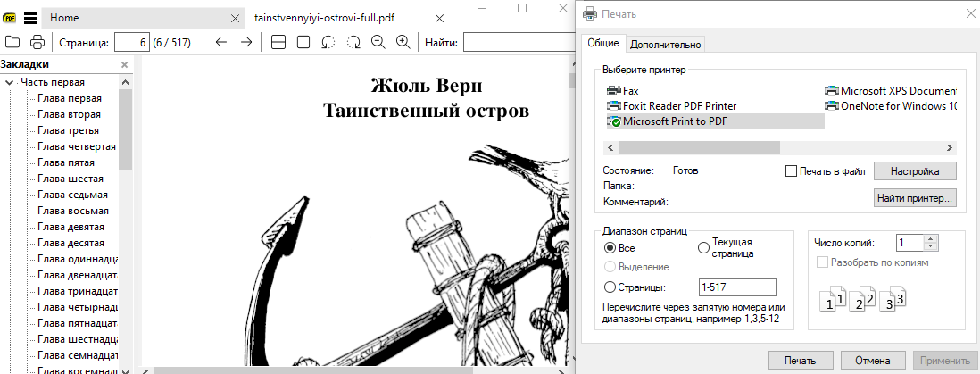This screenshot has height=374, width=980.
Task: Zoom in with the plus magnifier
Action: coord(403,43)
